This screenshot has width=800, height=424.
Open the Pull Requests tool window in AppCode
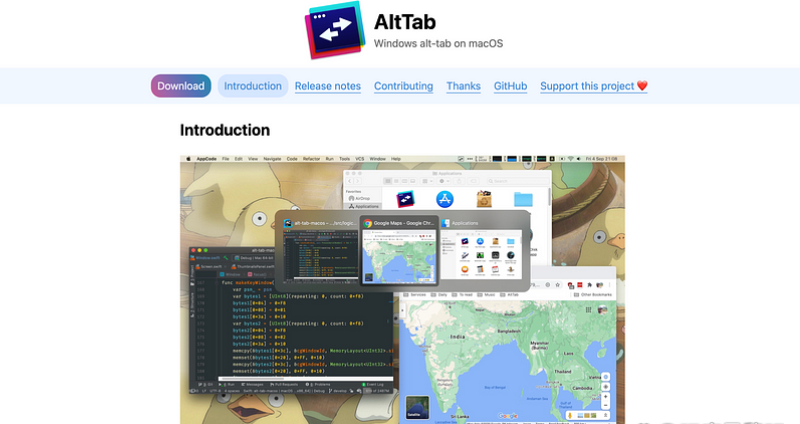click(282, 385)
